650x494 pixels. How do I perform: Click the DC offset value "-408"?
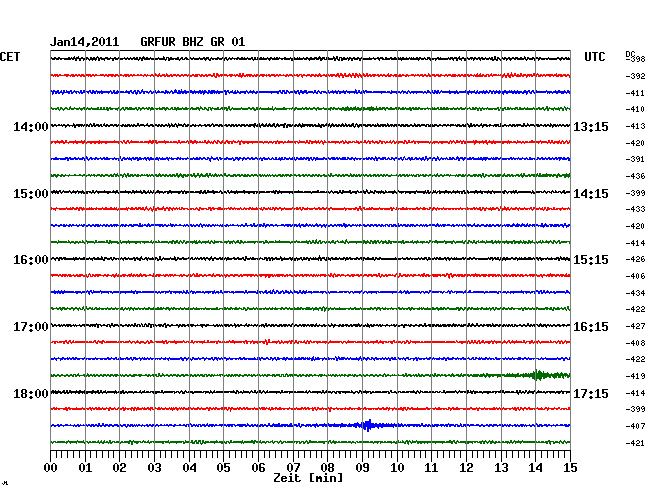coord(635,343)
